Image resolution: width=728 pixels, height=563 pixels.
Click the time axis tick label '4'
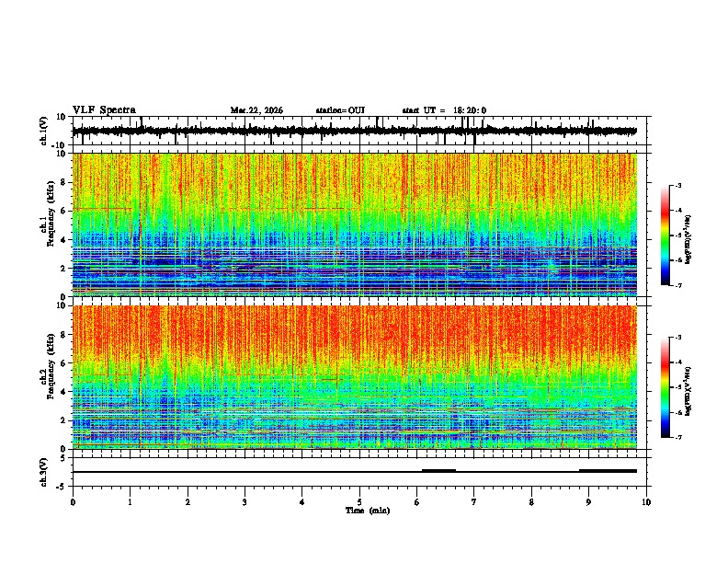302,502
